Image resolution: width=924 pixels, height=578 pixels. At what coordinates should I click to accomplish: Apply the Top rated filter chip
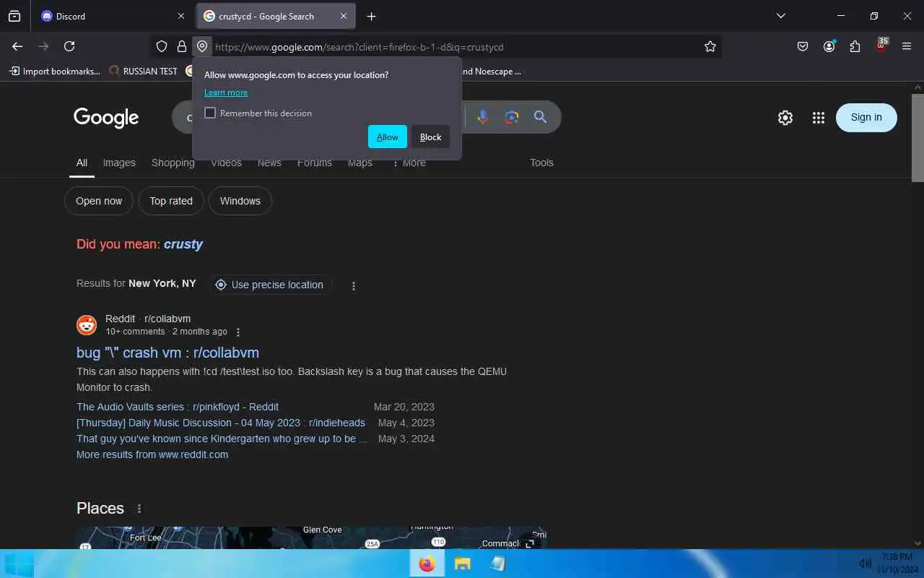(171, 201)
